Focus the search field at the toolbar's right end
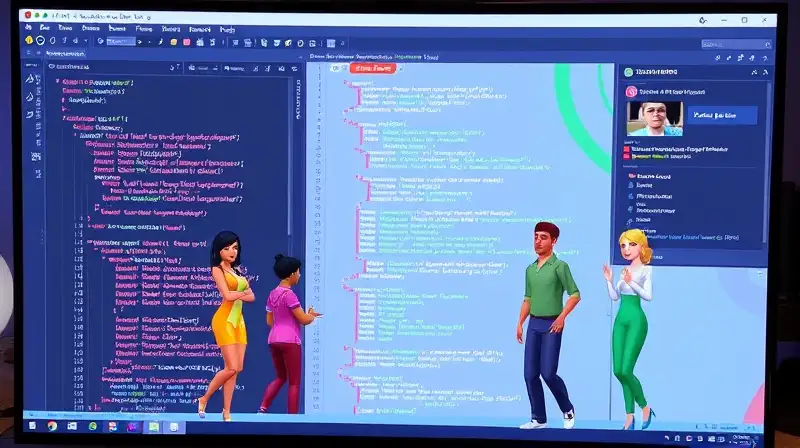Image resolution: width=800 pixels, height=448 pixels. (736, 45)
